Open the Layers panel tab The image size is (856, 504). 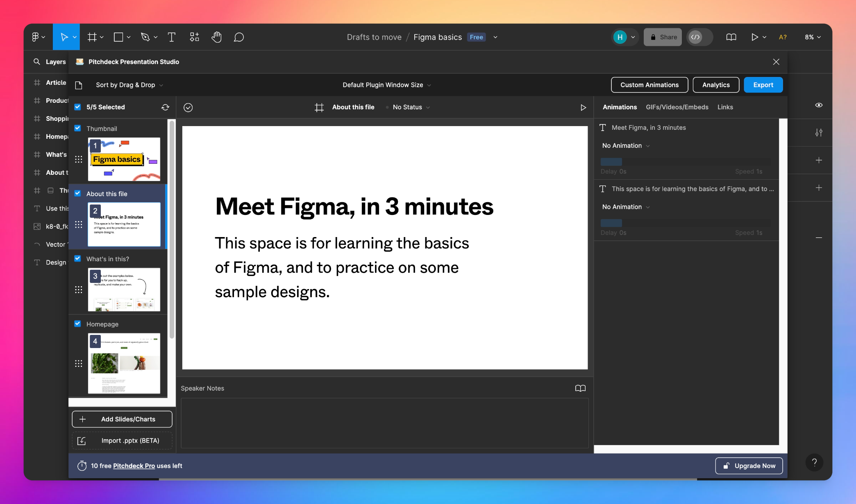pyautogui.click(x=56, y=62)
